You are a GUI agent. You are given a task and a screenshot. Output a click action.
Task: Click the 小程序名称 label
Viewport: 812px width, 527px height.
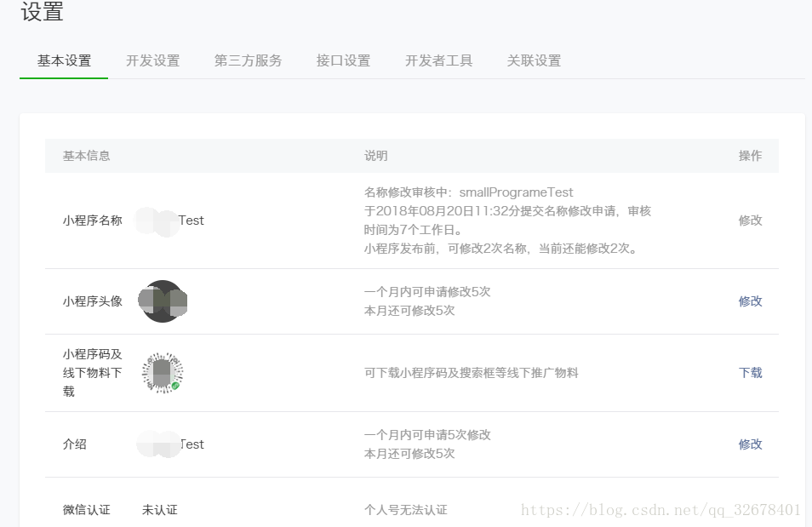pyautogui.click(x=93, y=221)
